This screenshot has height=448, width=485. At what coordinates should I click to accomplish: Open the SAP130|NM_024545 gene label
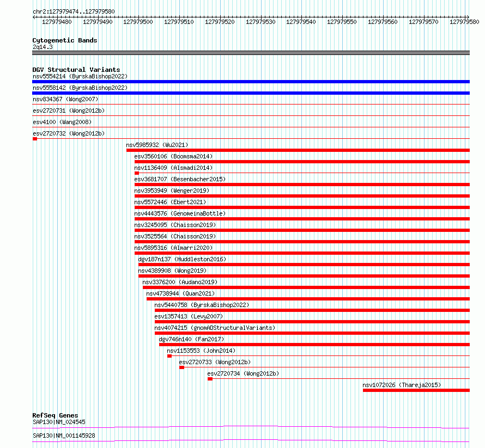click(x=59, y=422)
